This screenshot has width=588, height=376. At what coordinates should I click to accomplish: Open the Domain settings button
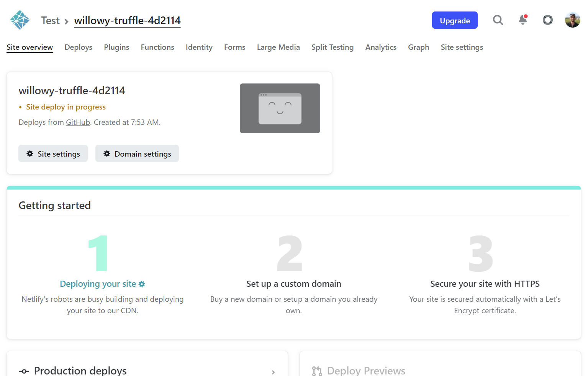137,154
